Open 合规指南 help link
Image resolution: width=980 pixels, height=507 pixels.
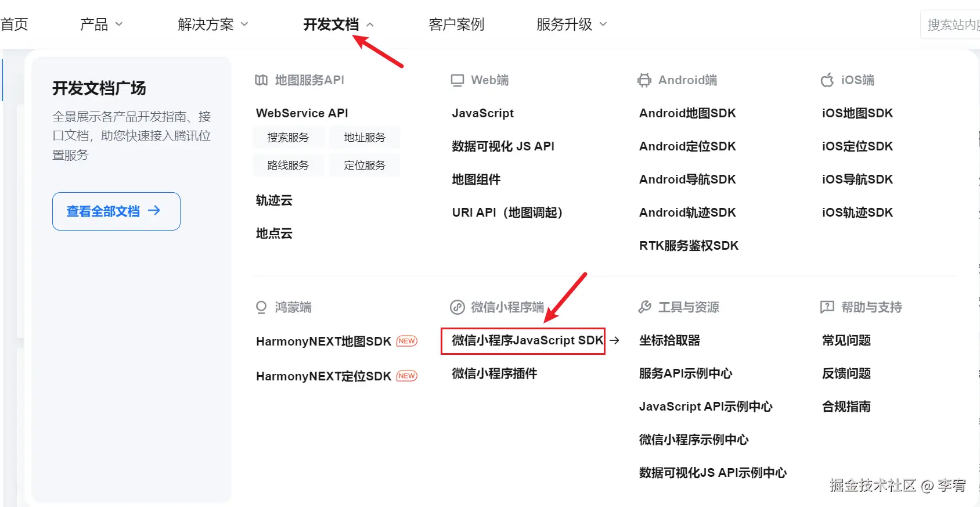[x=846, y=407]
